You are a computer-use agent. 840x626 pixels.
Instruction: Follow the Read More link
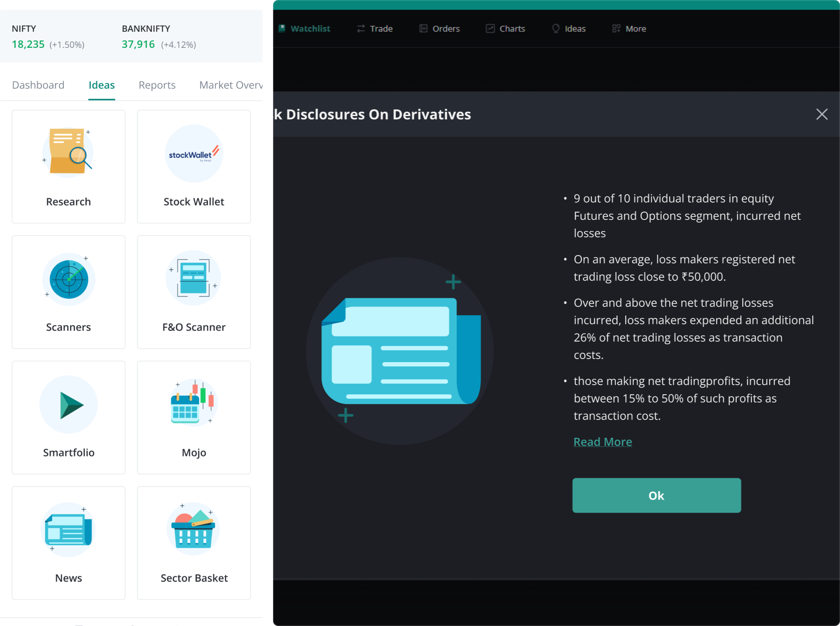tap(603, 442)
